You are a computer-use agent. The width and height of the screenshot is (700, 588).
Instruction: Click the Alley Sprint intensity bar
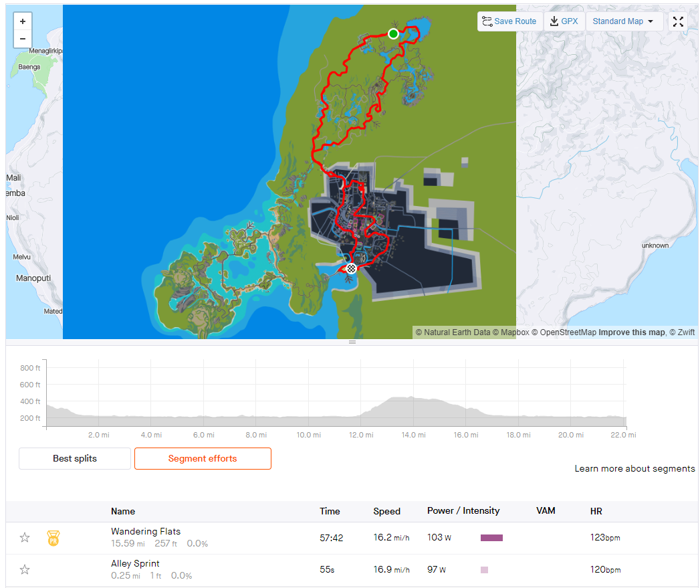coord(484,570)
